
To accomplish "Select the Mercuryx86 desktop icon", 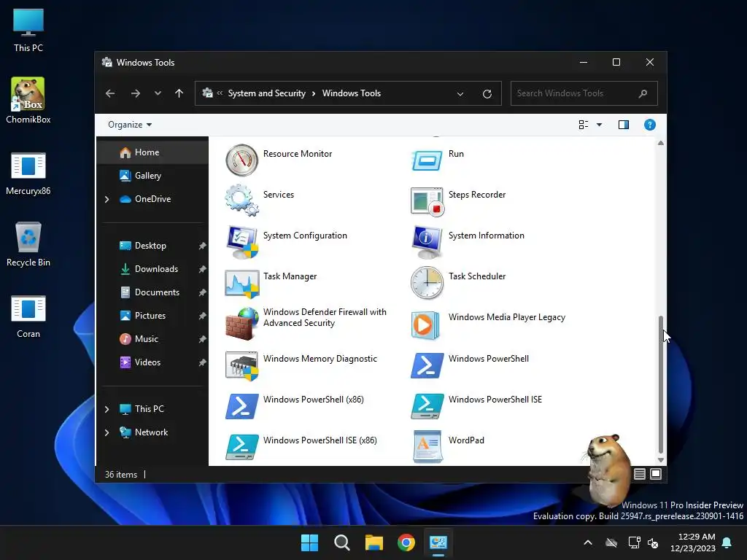I will pyautogui.click(x=28, y=174).
